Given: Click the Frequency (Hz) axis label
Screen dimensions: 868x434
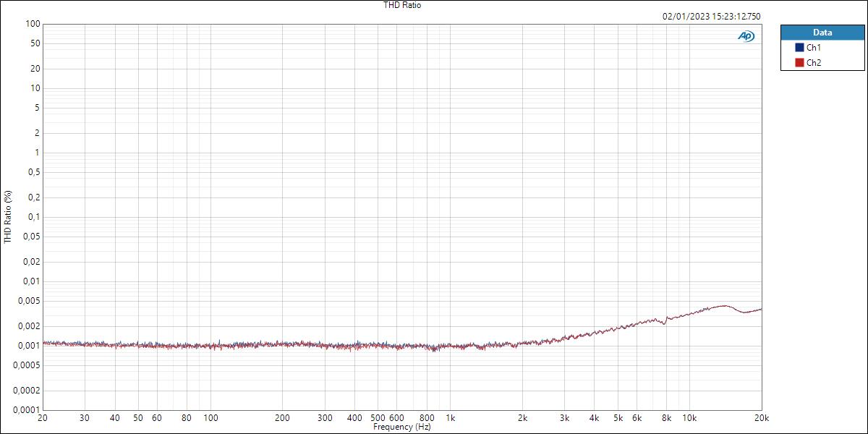Looking at the screenshot, I should click(401, 427).
